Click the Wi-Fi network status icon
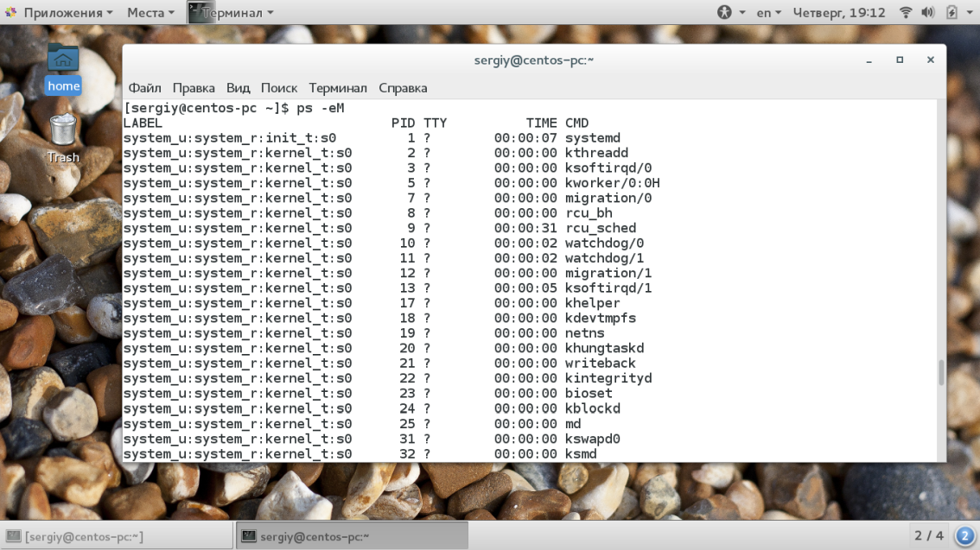 906,12
